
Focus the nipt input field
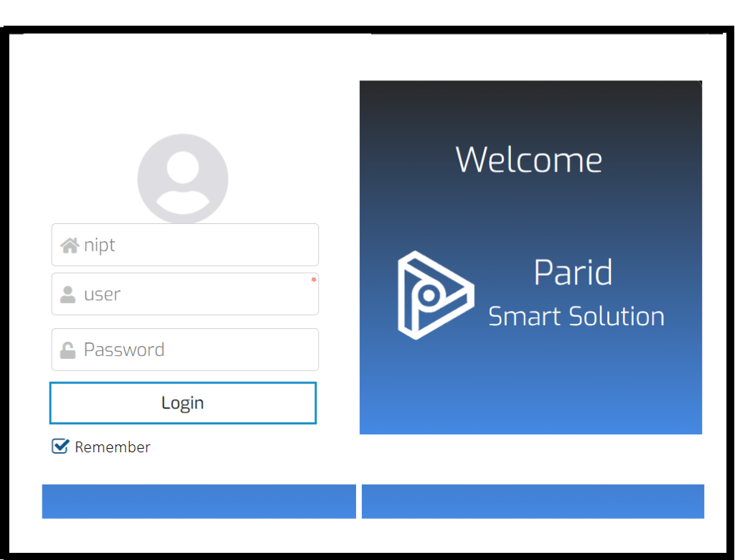coord(185,245)
